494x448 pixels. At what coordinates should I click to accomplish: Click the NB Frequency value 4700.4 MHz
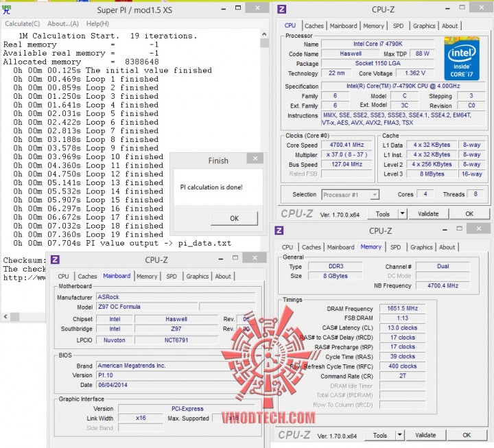[x=443, y=285]
